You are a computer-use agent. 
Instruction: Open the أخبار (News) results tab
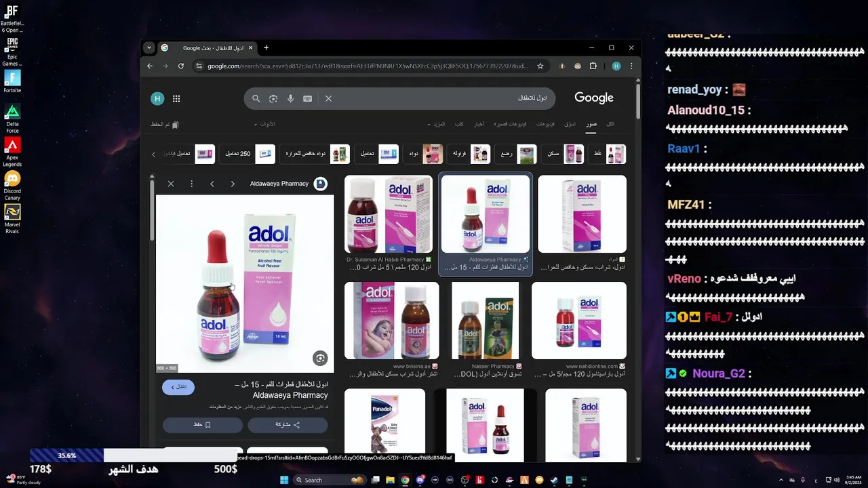(479, 124)
